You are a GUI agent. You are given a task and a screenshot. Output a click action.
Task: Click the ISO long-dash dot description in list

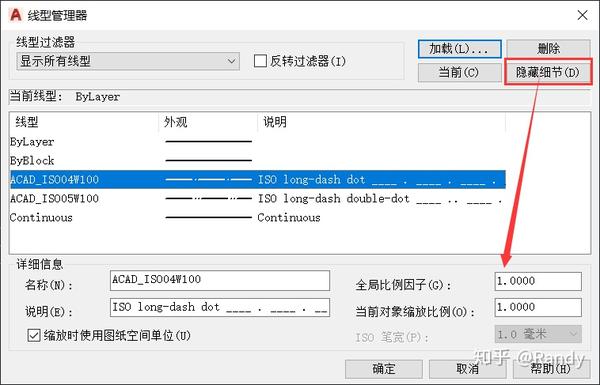[377, 179]
